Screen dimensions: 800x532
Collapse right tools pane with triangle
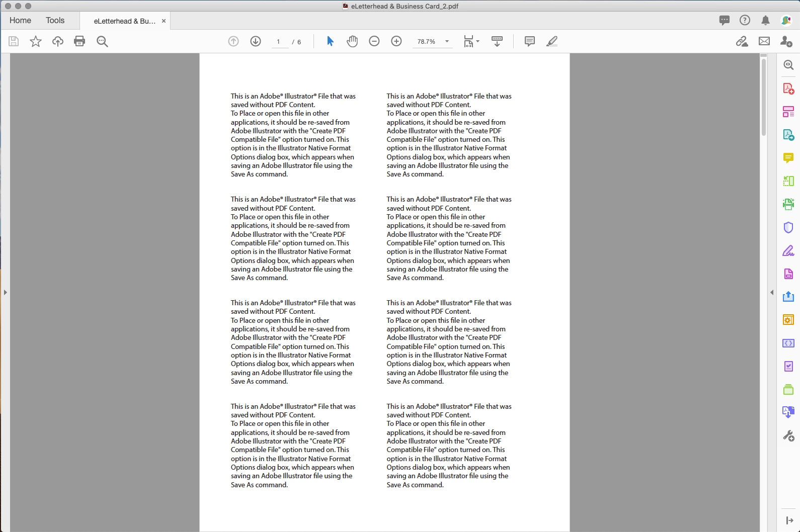tap(772, 292)
